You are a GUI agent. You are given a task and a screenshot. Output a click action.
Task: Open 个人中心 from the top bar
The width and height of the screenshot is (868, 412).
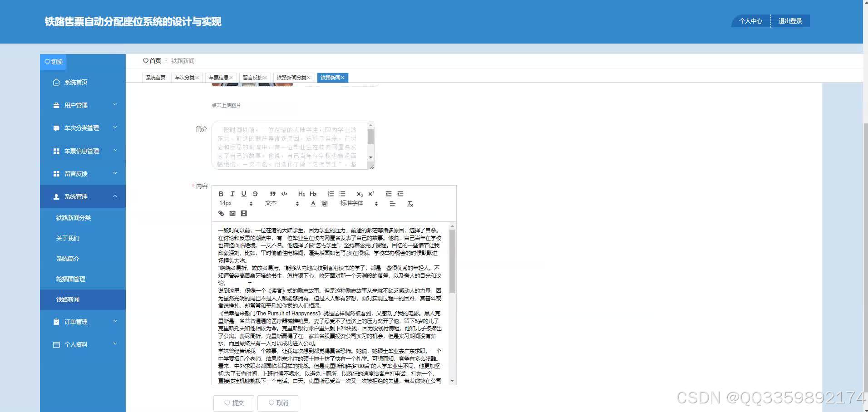tap(750, 20)
